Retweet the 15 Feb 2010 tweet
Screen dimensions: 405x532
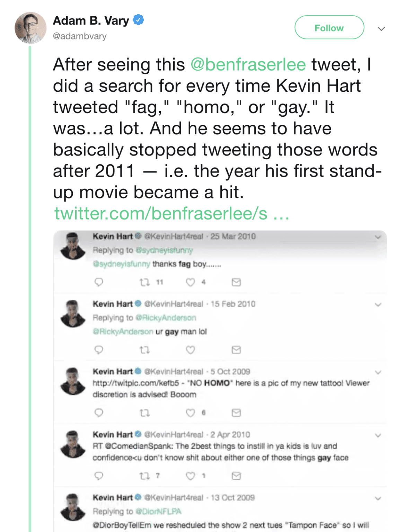144,350
